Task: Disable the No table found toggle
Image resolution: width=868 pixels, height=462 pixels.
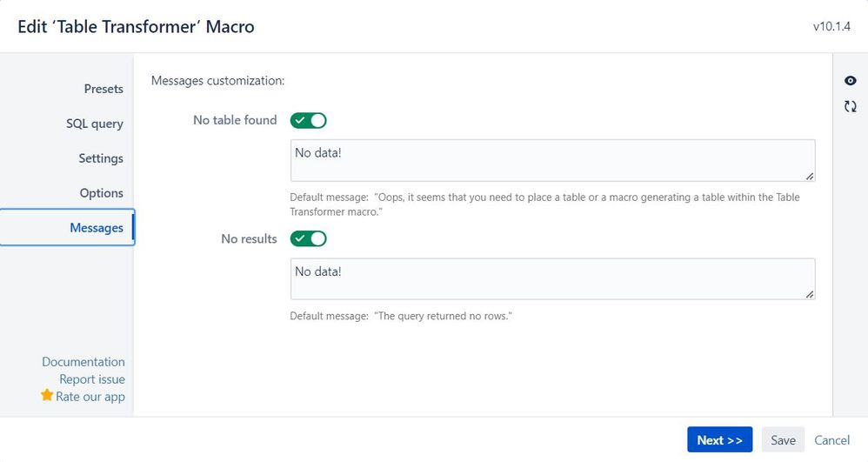Action: click(x=309, y=120)
